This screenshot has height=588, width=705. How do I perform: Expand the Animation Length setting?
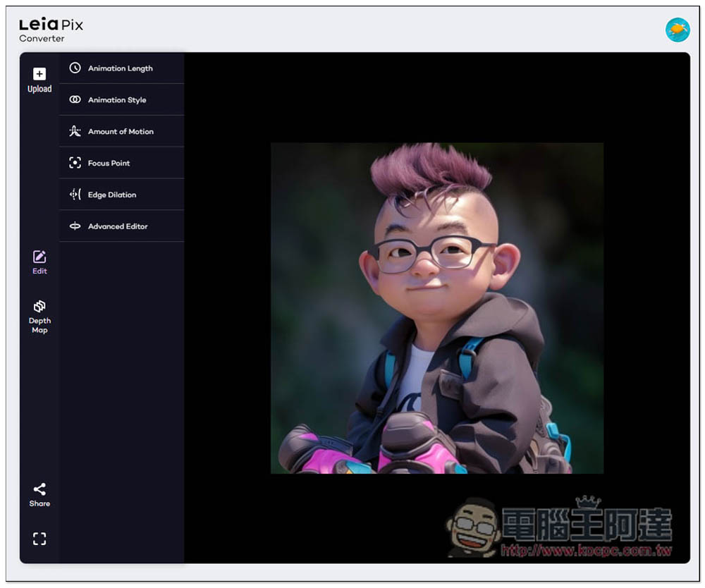pyautogui.click(x=121, y=68)
